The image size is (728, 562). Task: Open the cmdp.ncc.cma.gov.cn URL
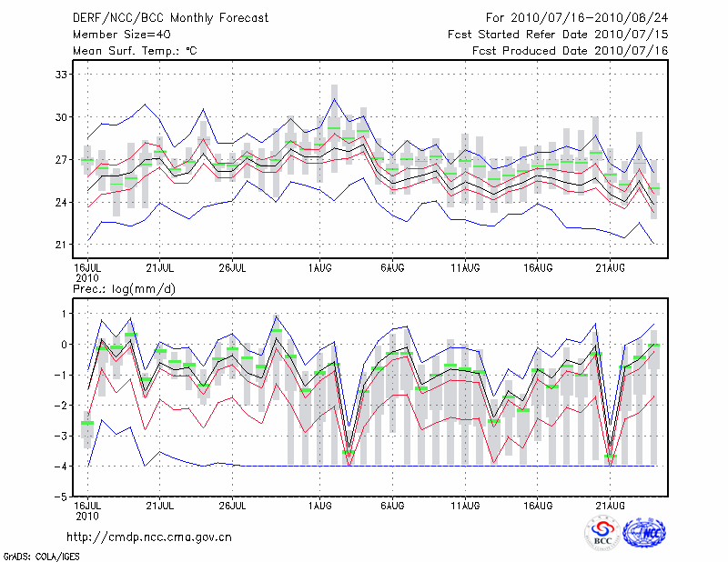coord(149,537)
